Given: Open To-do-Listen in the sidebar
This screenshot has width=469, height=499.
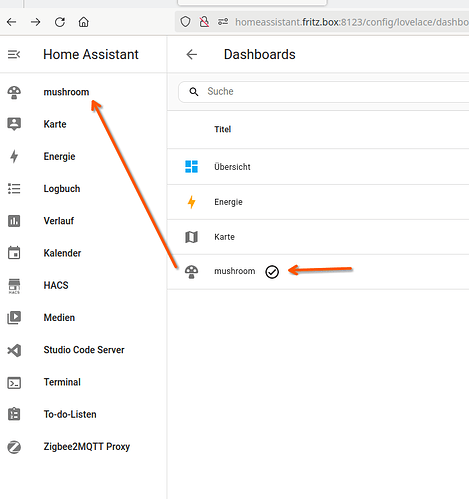Looking at the screenshot, I should click(70, 414).
